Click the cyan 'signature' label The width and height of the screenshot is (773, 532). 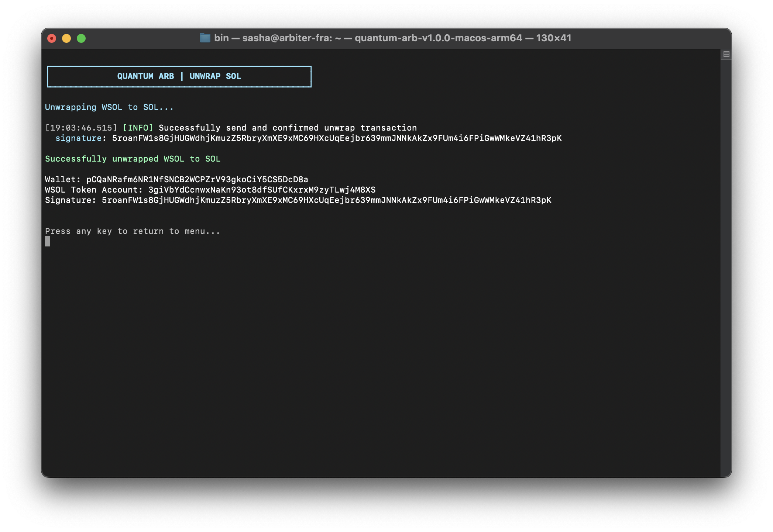(78, 138)
